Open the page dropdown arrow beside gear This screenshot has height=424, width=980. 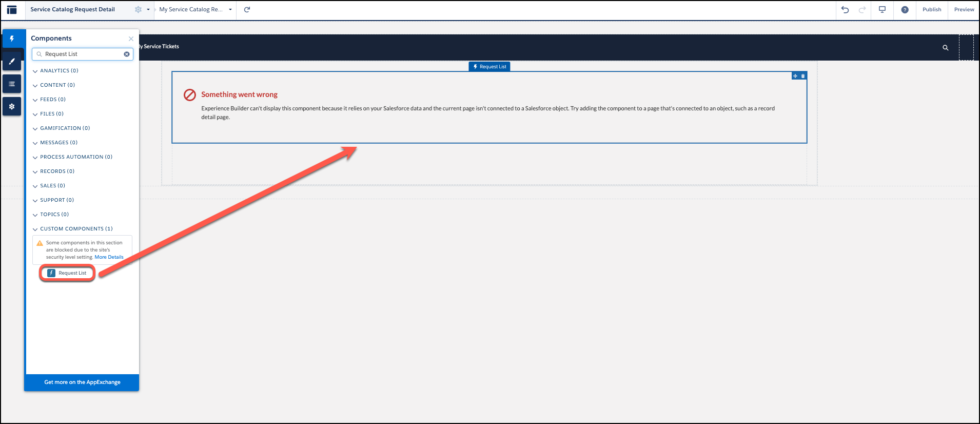(148, 10)
